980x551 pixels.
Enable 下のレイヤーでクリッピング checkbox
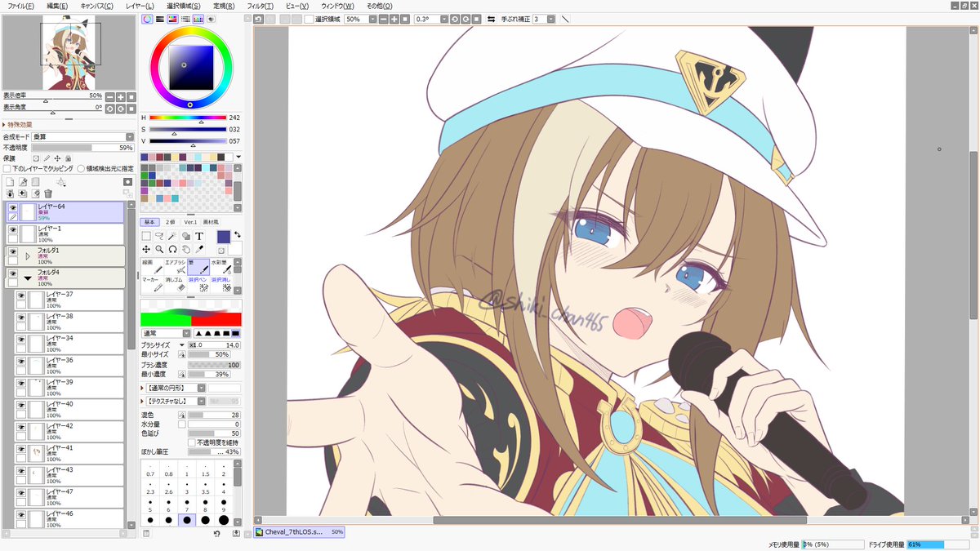[7, 168]
